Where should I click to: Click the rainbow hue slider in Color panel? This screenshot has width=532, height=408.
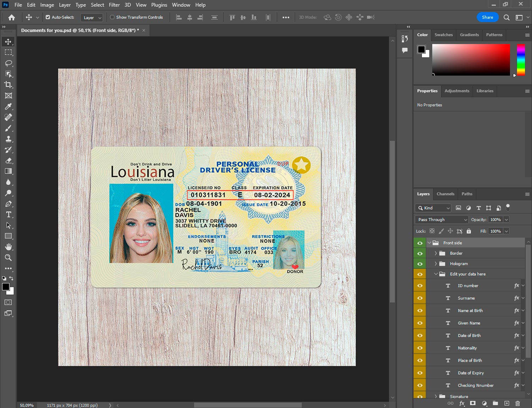click(x=521, y=60)
